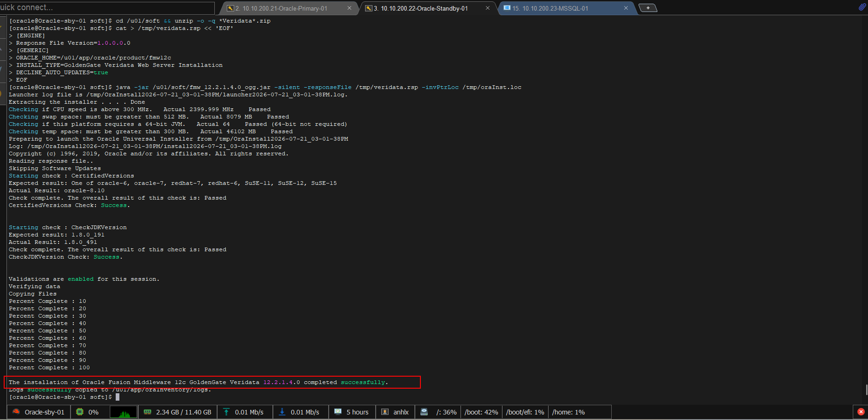The width and height of the screenshot is (868, 420).
Task: Click the Validations are enabled line
Action: pyautogui.click(x=84, y=279)
